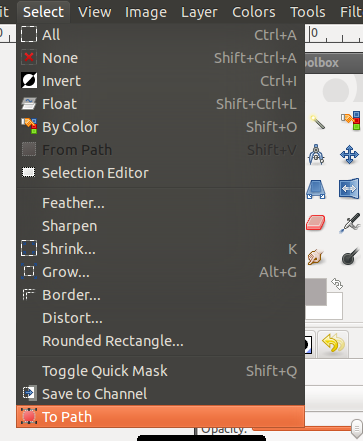Click the Selection Editor icon
This screenshot has height=441, width=363.
click(x=29, y=172)
